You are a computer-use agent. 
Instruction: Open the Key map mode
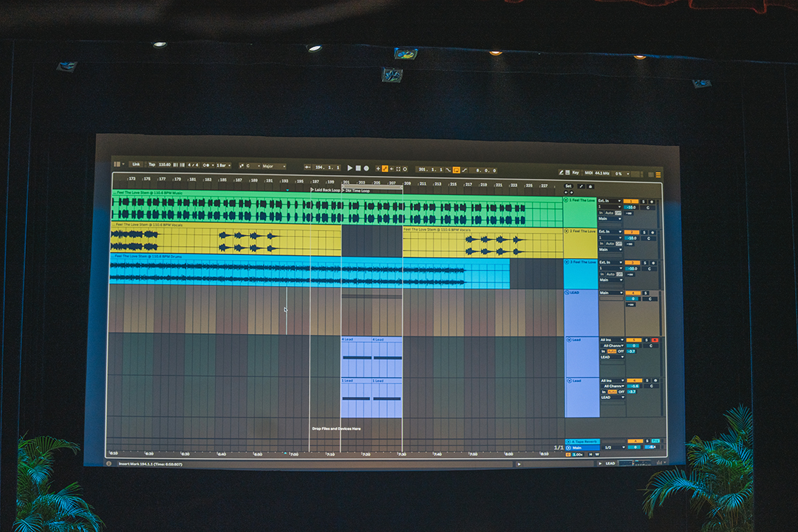coord(575,172)
